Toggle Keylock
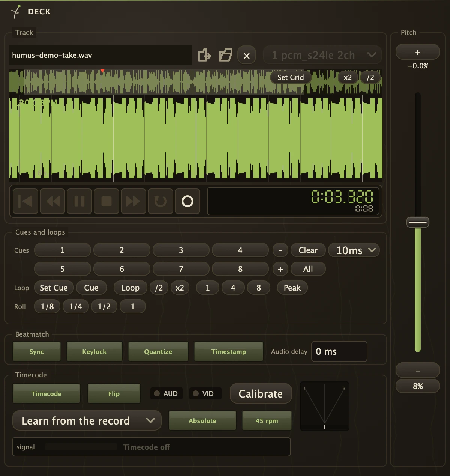 (94, 352)
